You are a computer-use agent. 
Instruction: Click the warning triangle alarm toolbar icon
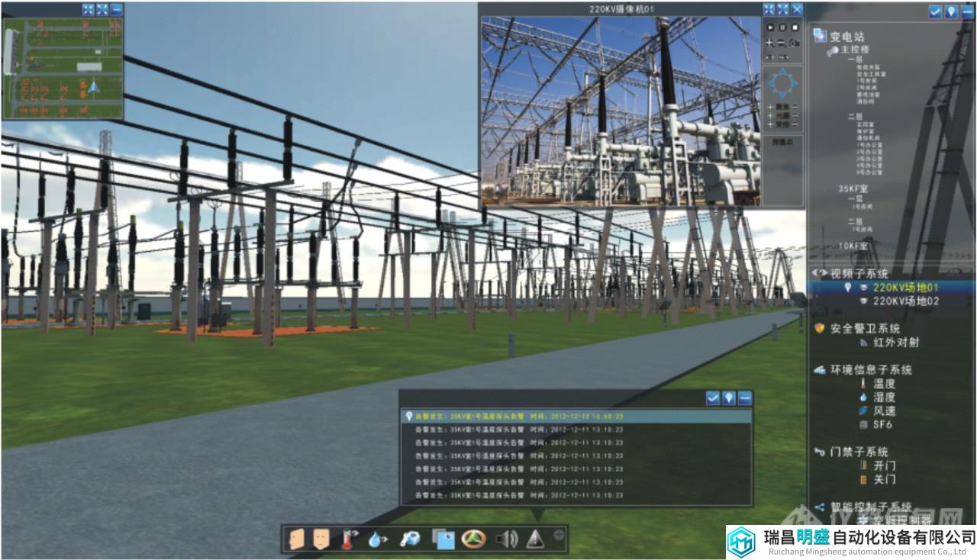pyautogui.click(x=536, y=539)
